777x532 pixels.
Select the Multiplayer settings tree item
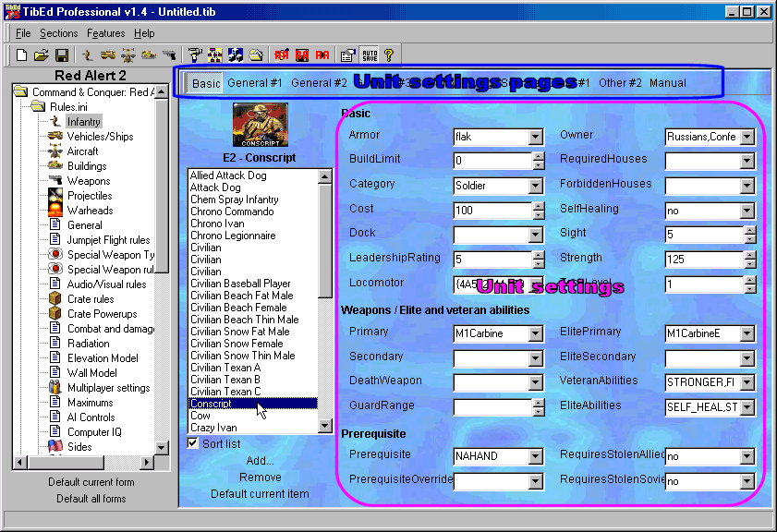tap(108, 387)
